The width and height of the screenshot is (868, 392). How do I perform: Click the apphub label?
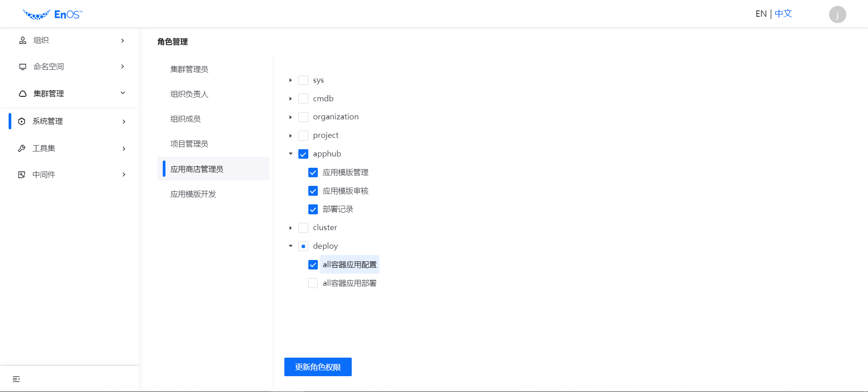click(327, 154)
